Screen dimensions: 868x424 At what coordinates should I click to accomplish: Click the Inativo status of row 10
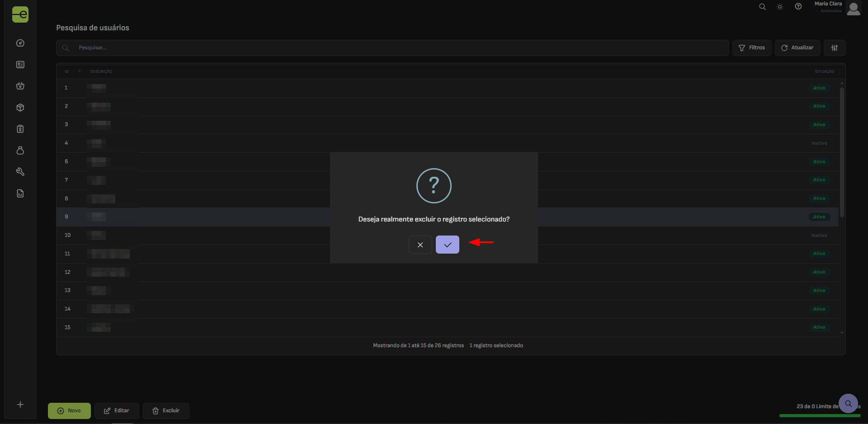click(819, 236)
